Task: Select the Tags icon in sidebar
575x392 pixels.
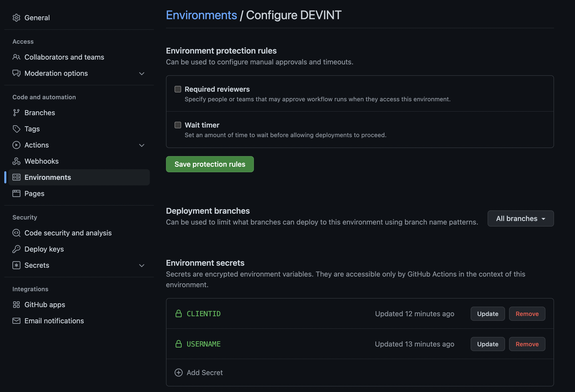Action: [x=16, y=129]
